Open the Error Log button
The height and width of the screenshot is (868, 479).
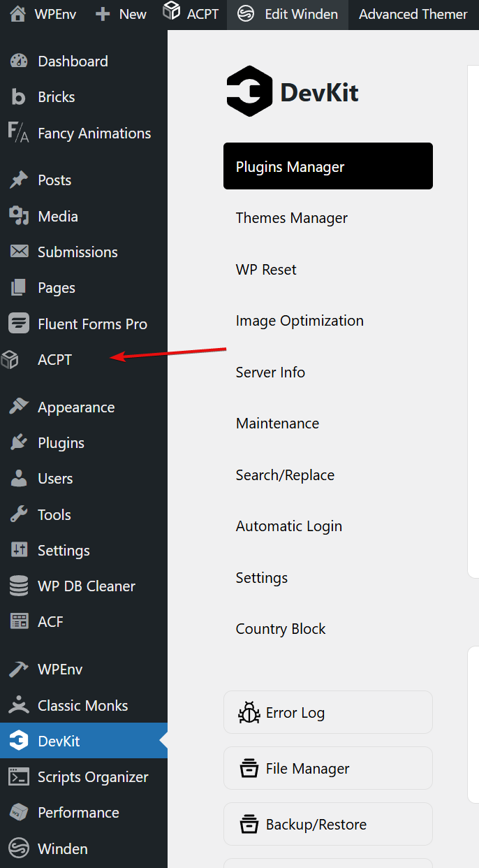pyautogui.click(x=327, y=713)
